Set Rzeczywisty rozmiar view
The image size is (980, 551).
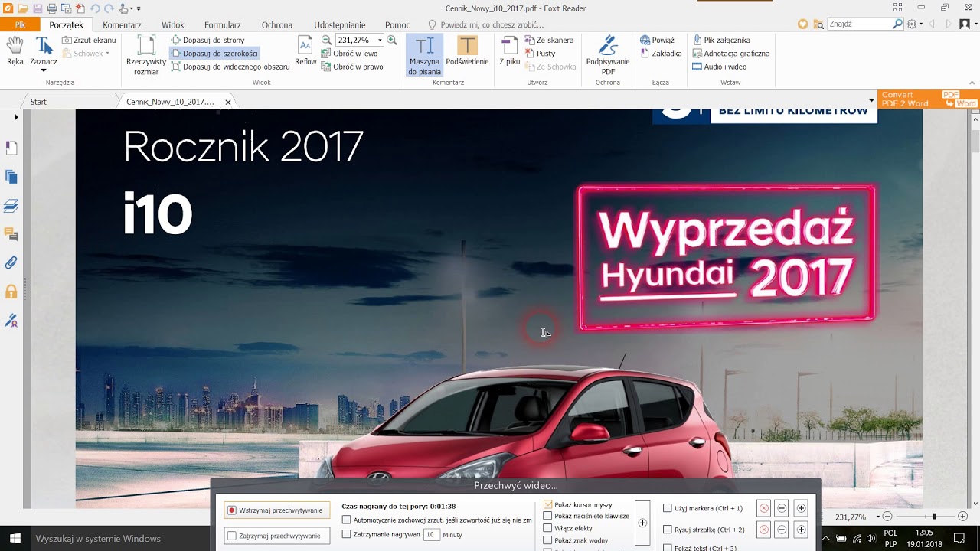coord(146,55)
